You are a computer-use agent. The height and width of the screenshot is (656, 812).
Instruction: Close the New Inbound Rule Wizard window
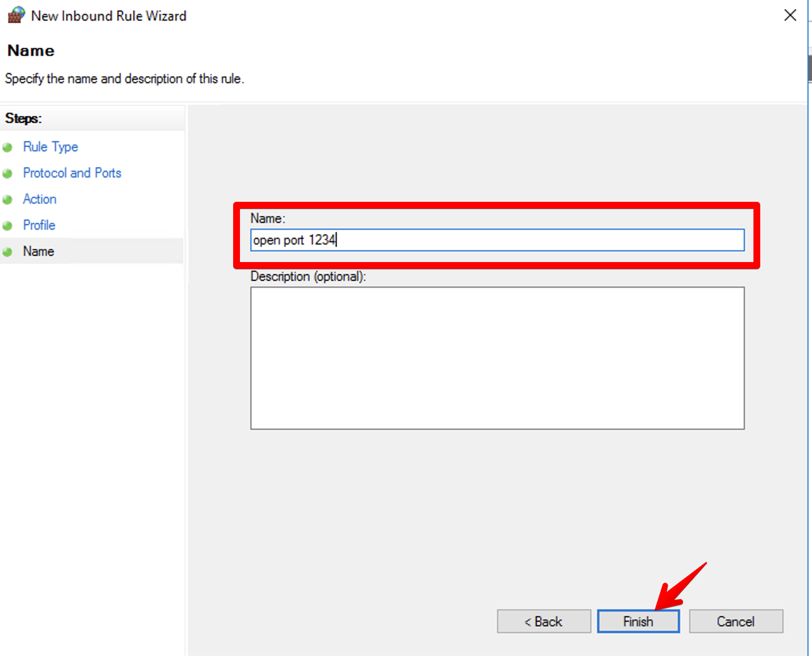(790, 15)
